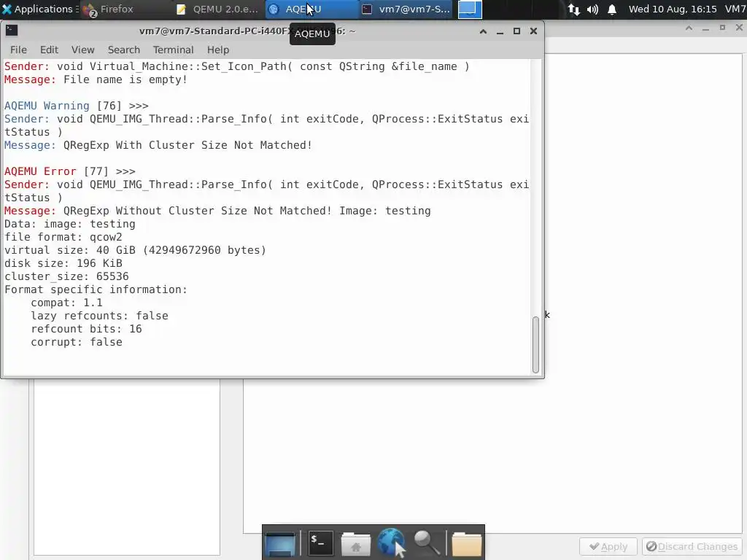
Task: Open the terminal Edit menu
Action: pos(49,50)
